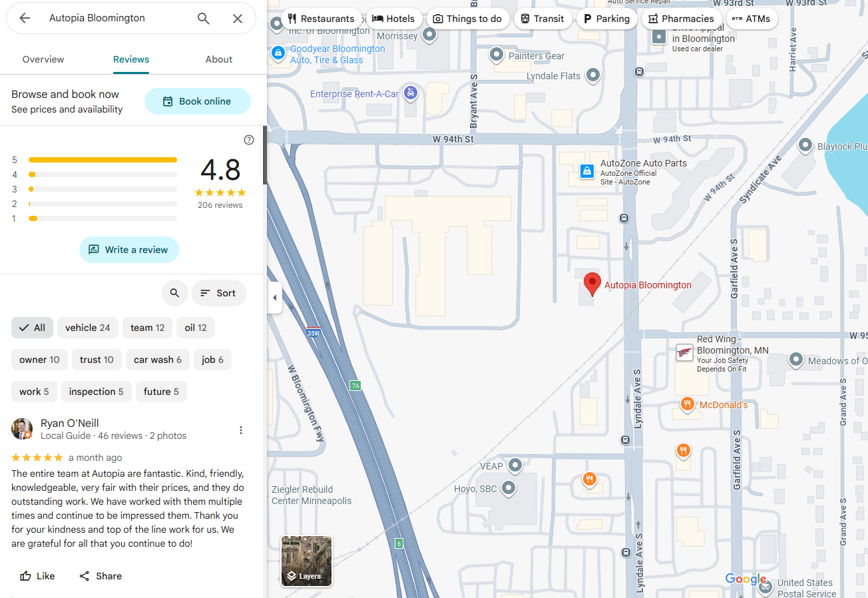868x598 pixels.
Task: Select the All reviews filter chip
Action: click(x=33, y=328)
